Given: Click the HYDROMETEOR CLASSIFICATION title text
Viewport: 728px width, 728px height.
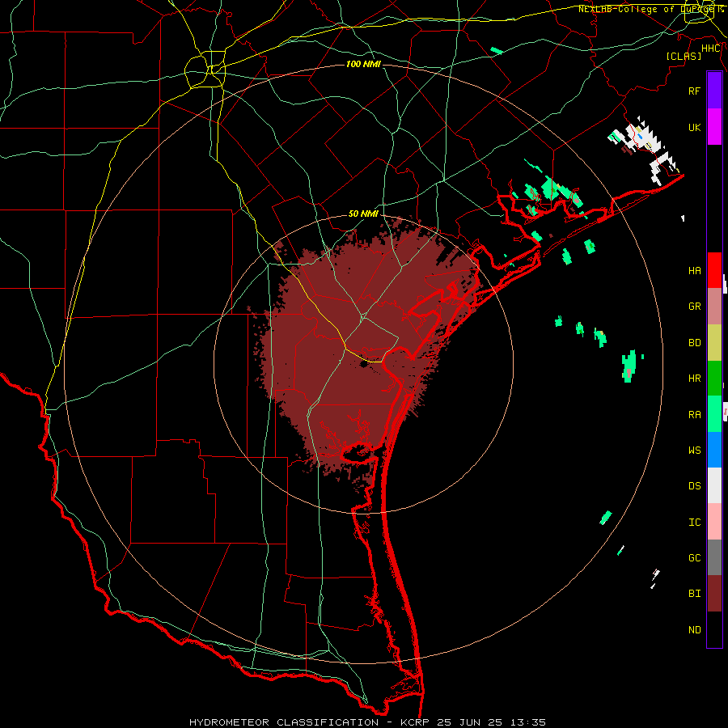Looking at the screenshot, I should point(284,722).
